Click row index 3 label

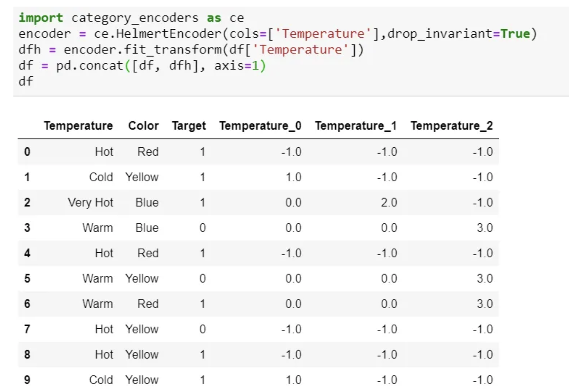[x=27, y=228]
